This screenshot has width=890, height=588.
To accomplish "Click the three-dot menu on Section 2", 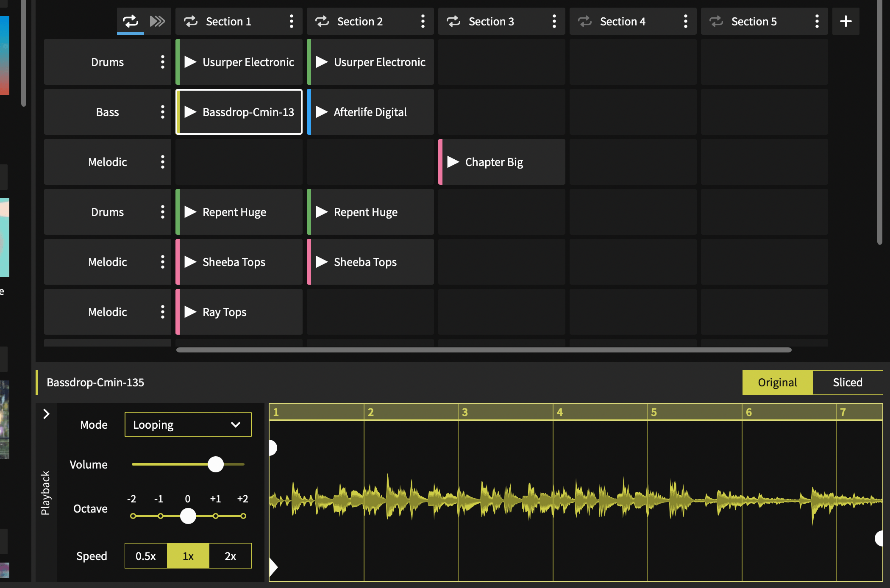I will tap(423, 20).
